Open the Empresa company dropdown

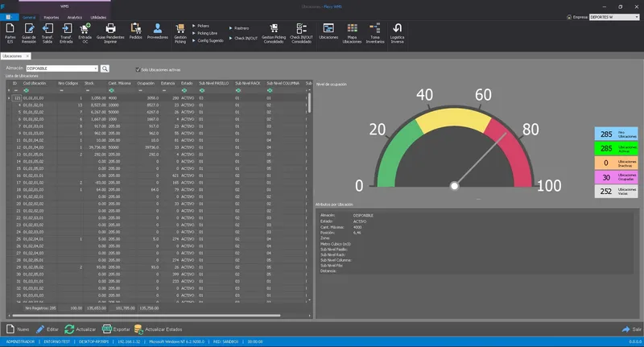pyautogui.click(x=637, y=17)
